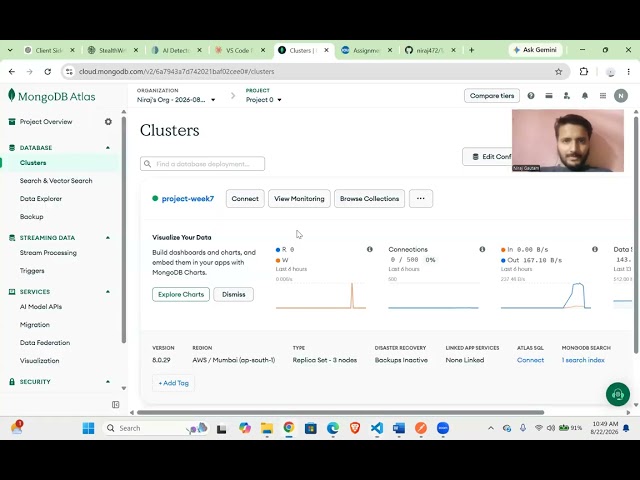Click + Add Tag
640x480 pixels.
(x=173, y=383)
